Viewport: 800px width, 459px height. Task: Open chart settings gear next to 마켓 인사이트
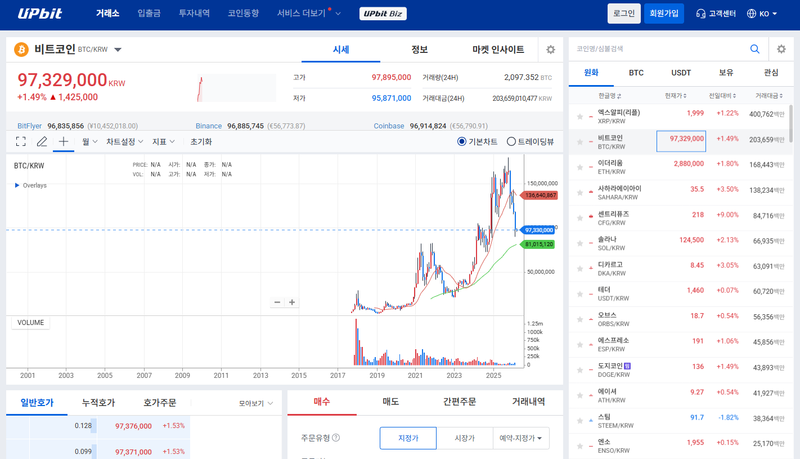(550, 49)
